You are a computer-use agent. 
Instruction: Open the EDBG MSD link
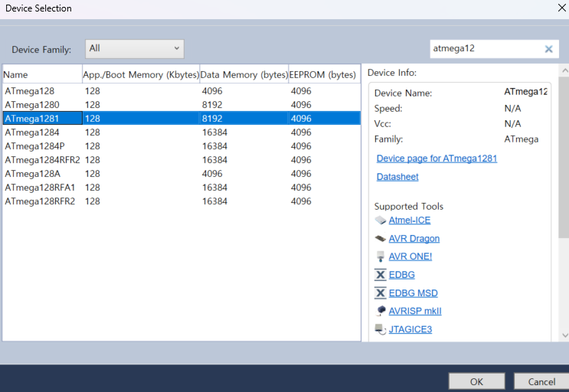(x=413, y=292)
